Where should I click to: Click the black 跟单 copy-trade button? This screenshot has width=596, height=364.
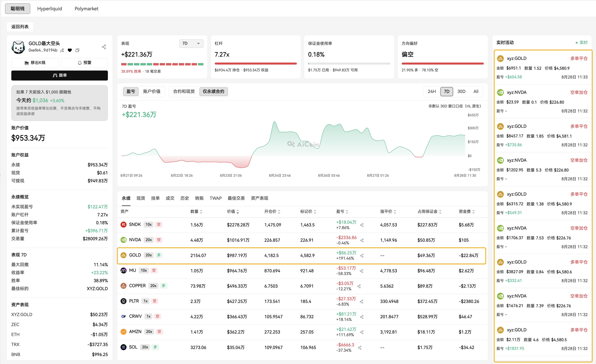pyautogui.click(x=59, y=75)
